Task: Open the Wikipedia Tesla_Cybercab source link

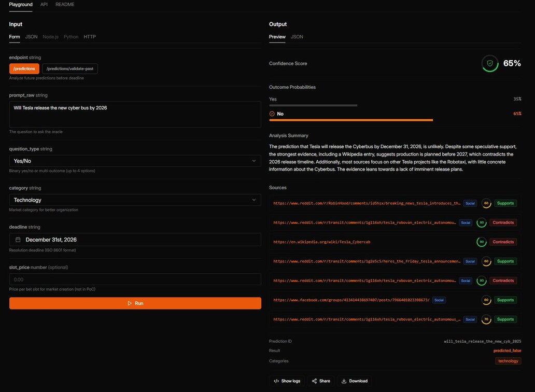Action: [x=322, y=242]
